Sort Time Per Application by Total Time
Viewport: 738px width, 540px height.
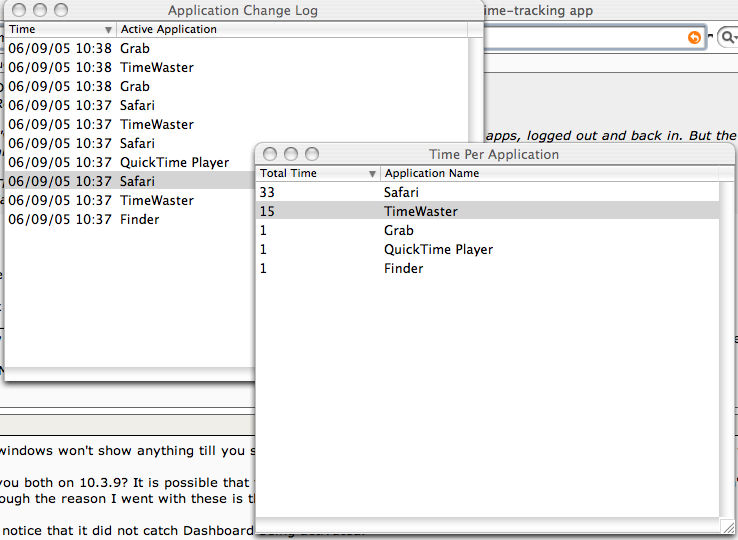pos(318,173)
